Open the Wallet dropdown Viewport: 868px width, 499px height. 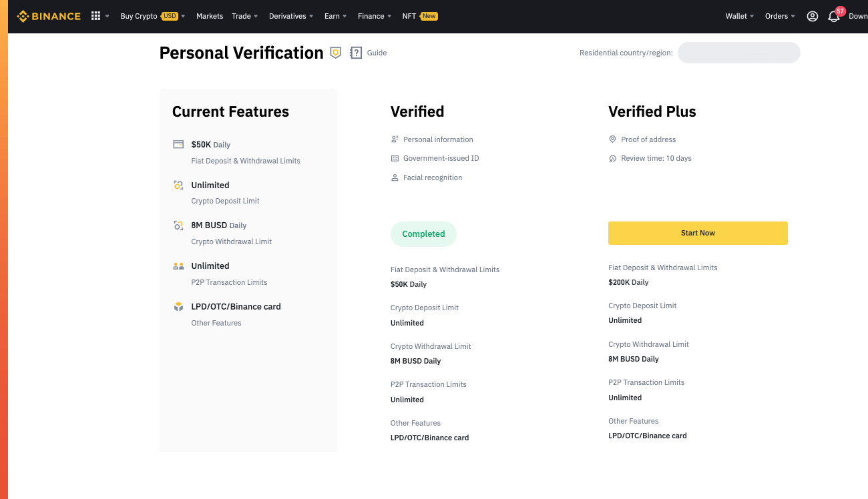click(x=740, y=16)
